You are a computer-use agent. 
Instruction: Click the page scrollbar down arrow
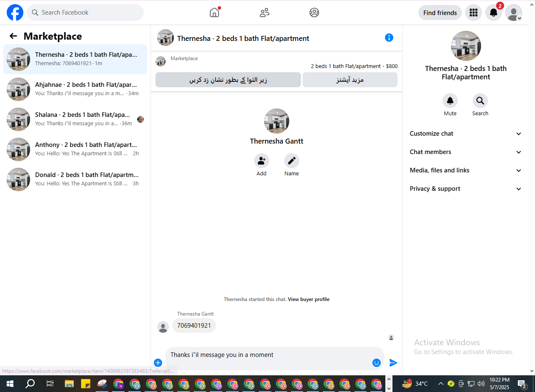(x=532, y=371)
